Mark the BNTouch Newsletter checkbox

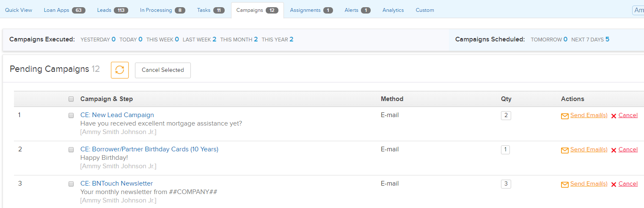[x=71, y=184]
